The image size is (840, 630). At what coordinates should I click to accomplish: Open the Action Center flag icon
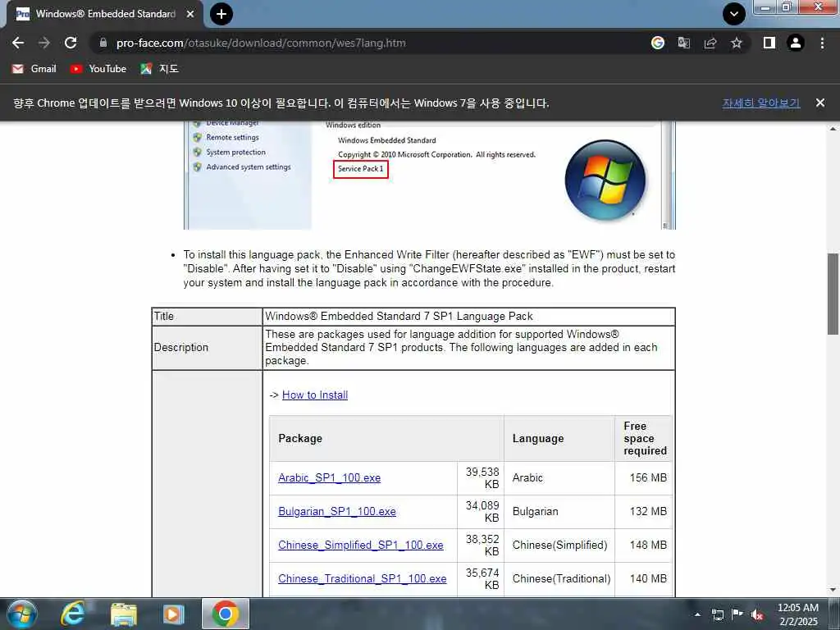tap(737, 614)
